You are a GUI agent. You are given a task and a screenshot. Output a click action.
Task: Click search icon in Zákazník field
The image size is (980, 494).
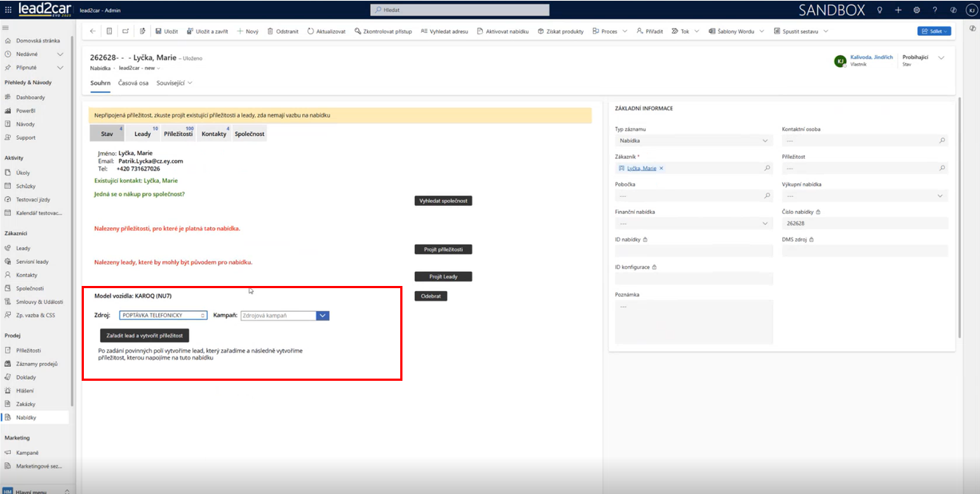click(767, 168)
